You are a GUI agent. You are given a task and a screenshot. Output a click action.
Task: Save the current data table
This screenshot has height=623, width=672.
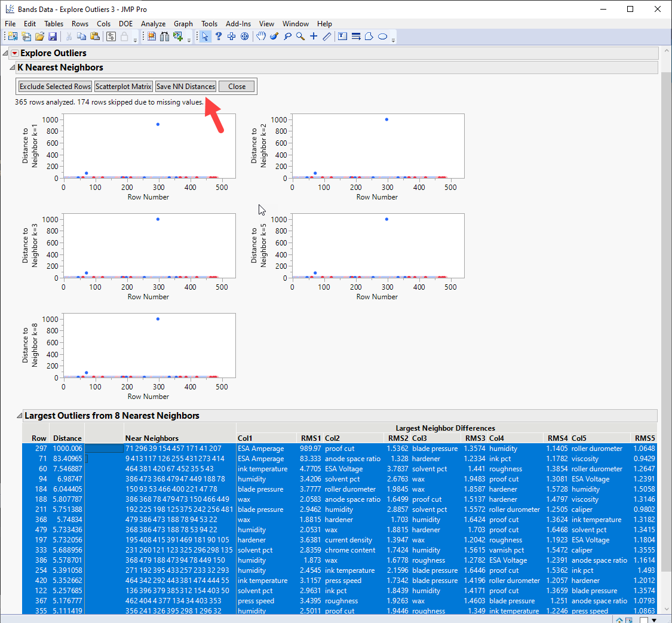[x=53, y=36]
